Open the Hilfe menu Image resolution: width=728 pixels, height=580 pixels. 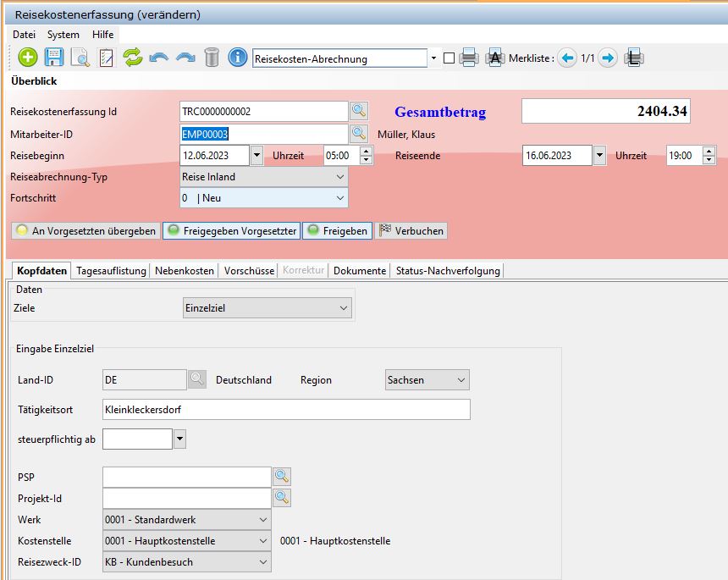coord(102,35)
